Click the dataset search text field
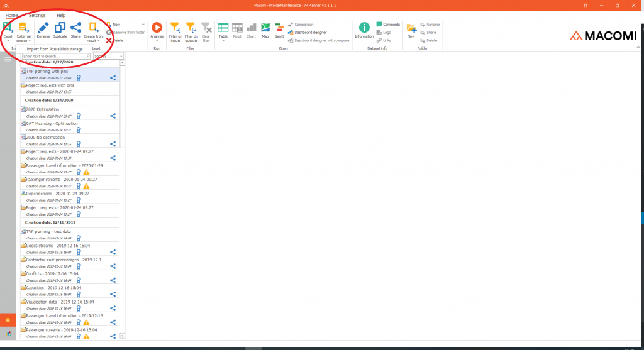This screenshot has height=350, width=644. tap(55, 56)
